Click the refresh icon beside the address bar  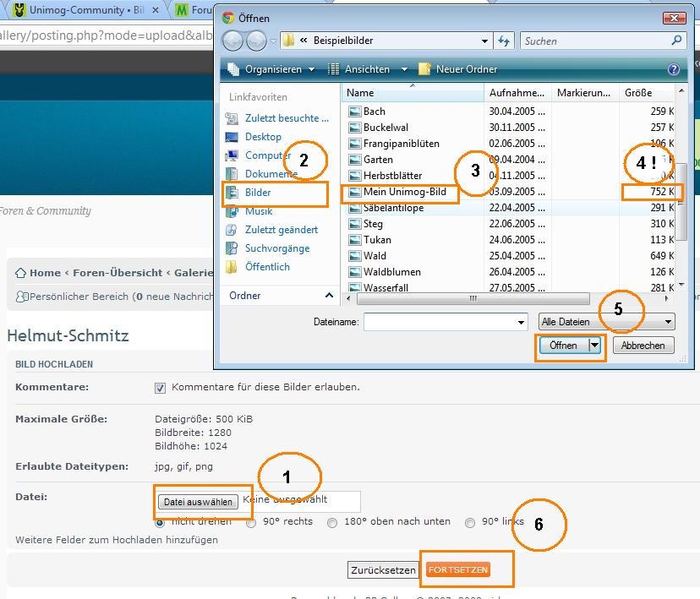[505, 41]
